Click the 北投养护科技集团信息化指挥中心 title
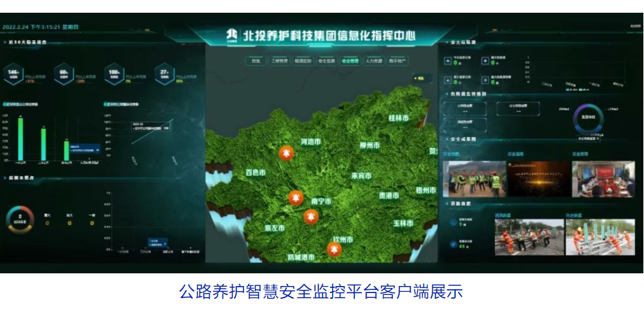644x316 pixels. (x=328, y=35)
